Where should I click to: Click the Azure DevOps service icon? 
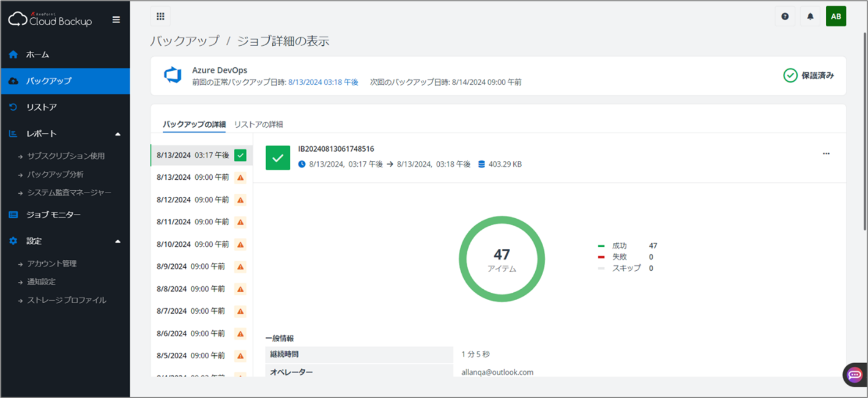(172, 76)
